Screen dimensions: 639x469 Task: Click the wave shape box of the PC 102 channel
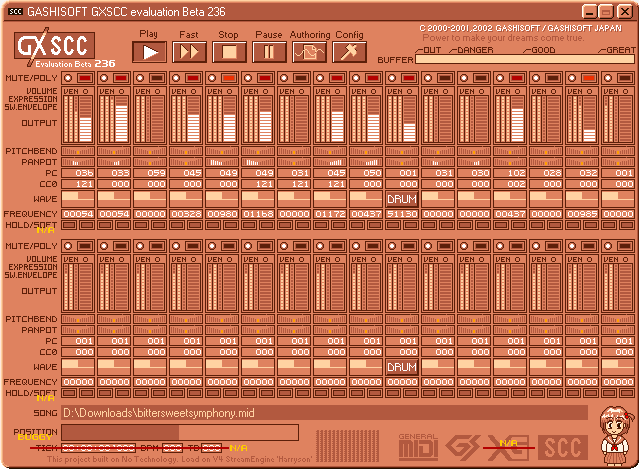pos(510,199)
